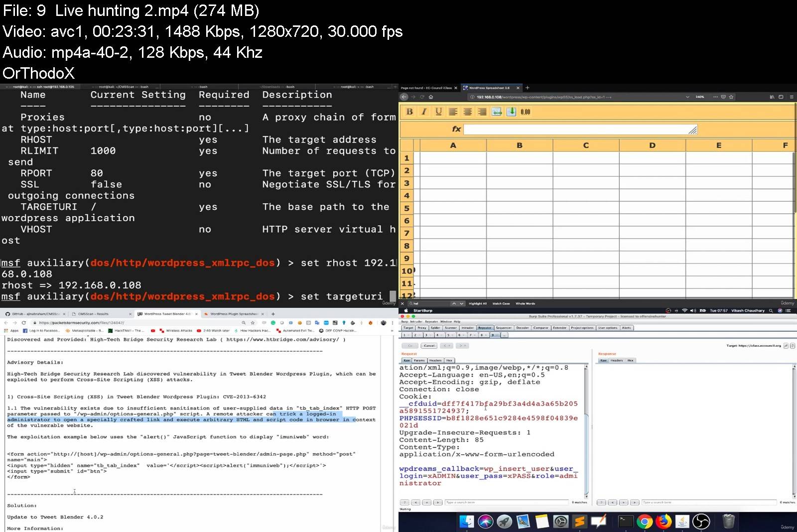Screen dimensions: 797x532
Task: Toggle bold in spreadsheet toolbar
Action: pos(409,112)
